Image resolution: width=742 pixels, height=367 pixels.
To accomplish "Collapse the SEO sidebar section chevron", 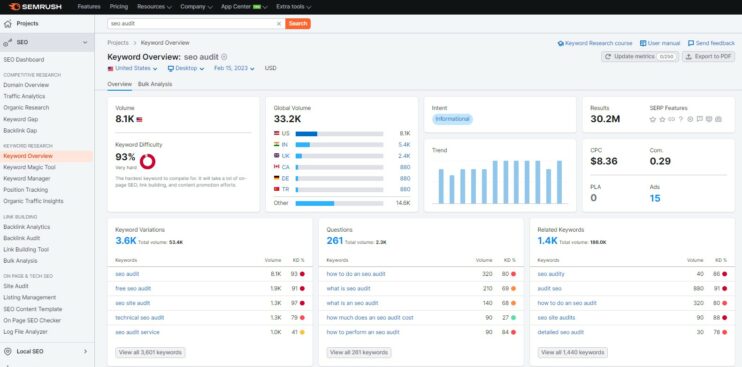I will tap(85, 43).
